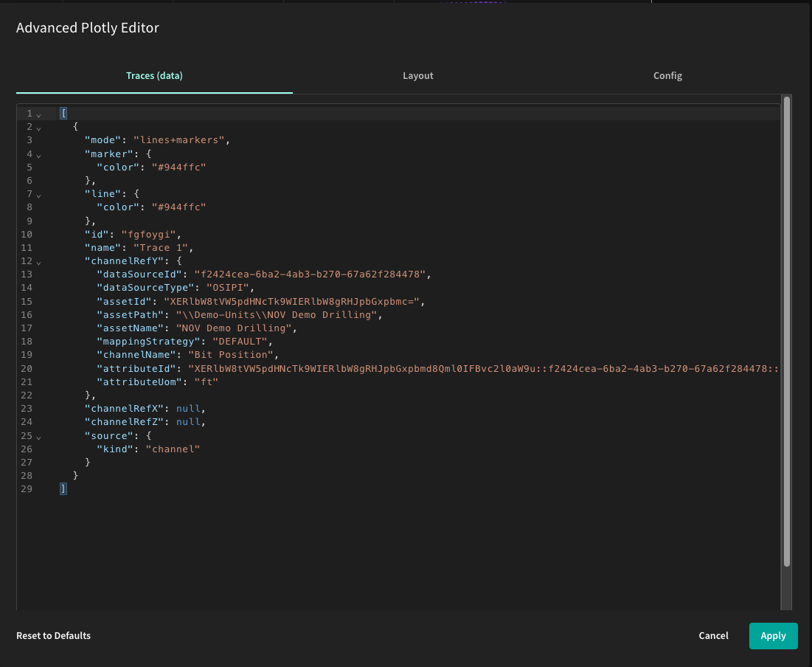This screenshot has height=667, width=812.
Task: Switch to the Traces (data) tab
Action: point(154,76)
